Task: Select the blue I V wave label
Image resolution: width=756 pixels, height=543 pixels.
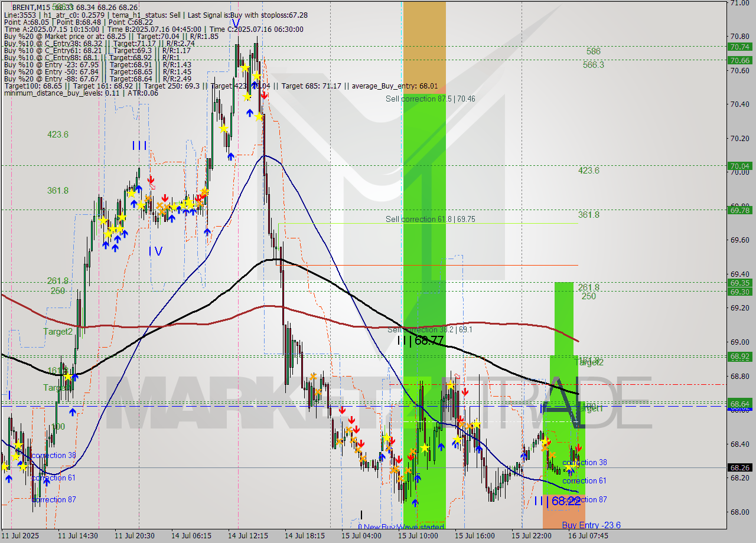Action: (155, 251)
